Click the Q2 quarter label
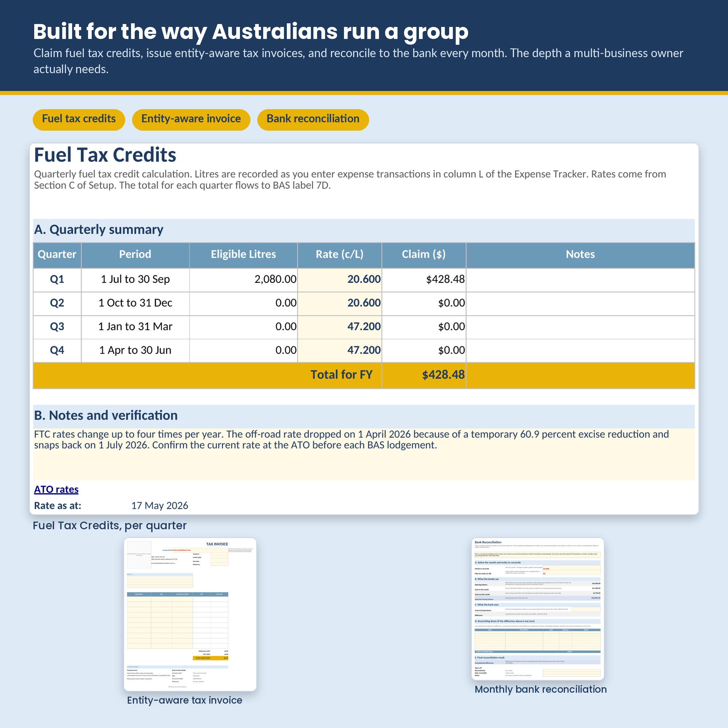Viewport: 728px width, 728px height. coord(57,303)
